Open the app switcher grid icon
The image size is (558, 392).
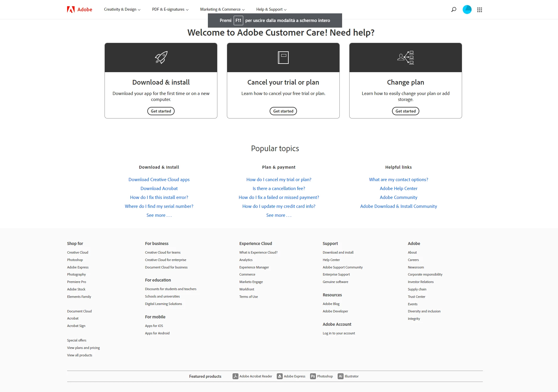[x=480, y=10]
